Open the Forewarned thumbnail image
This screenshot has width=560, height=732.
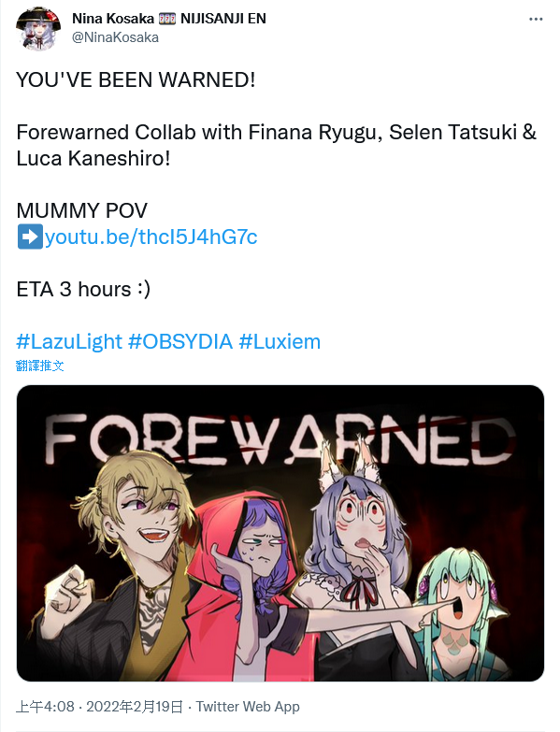[x=280, y=533]
